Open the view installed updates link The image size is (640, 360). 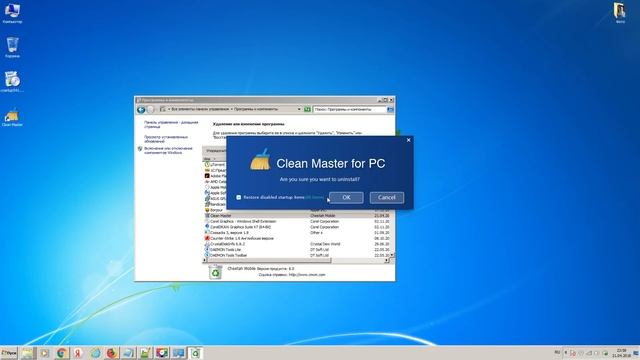(x=166, y=139)
